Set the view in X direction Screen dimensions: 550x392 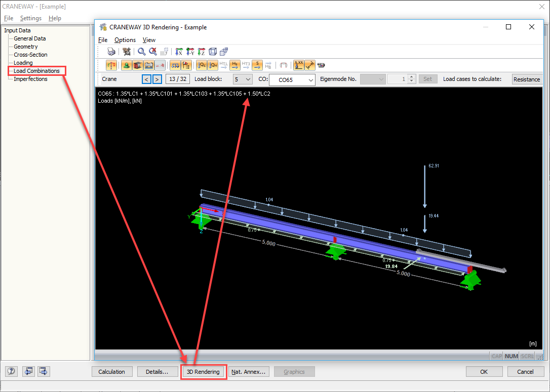[180, 51]
